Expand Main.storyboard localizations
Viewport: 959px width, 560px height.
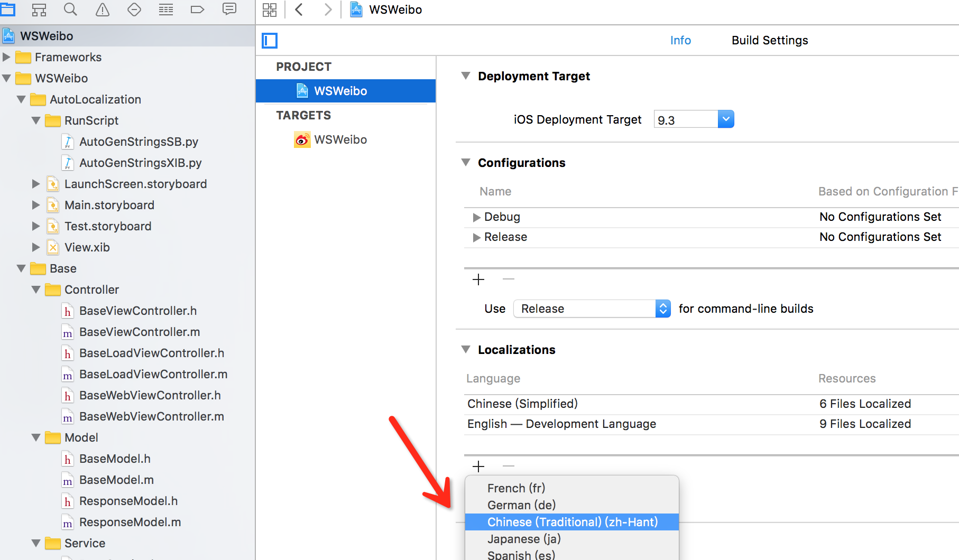coord(36,205)
